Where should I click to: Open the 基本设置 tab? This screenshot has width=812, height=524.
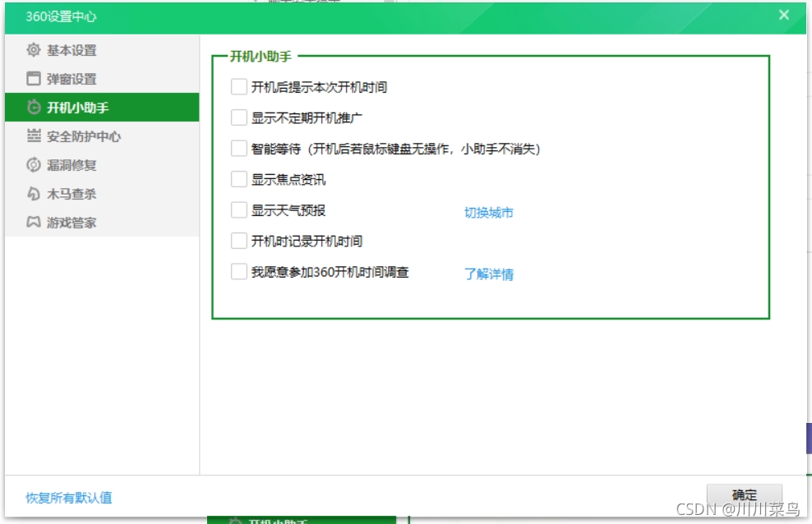(102, 50)
